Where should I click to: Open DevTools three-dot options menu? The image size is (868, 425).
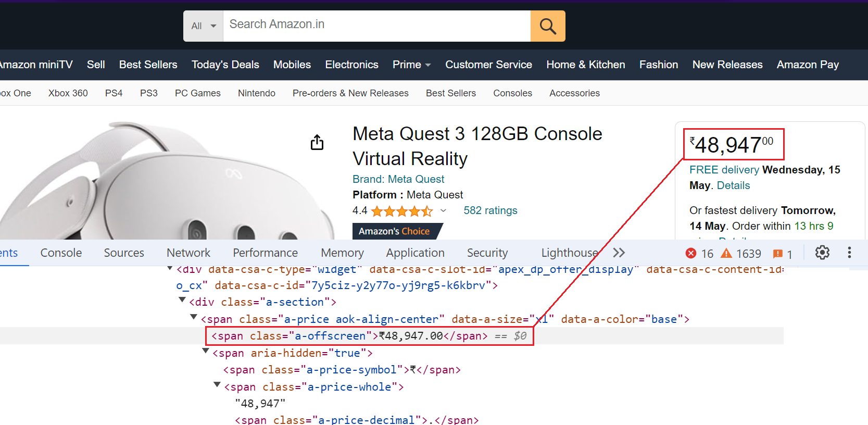pos(849,253)
